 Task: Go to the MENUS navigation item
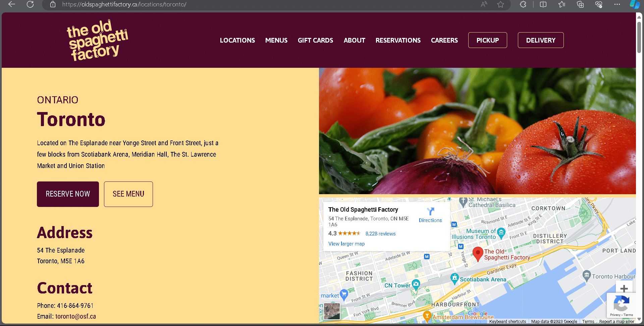(x=276, y=40)
